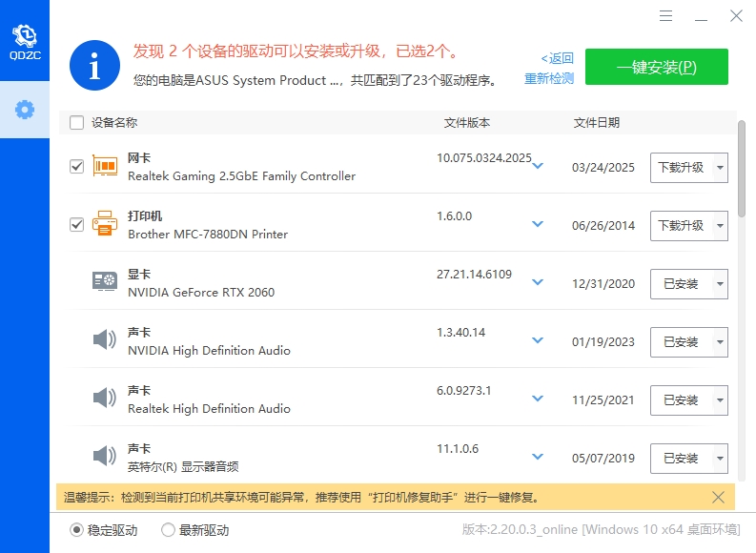This screenshot has width=756, height=553.
Task: Click the network card icon for Realtek Gaming
Action: coord(105,166)
